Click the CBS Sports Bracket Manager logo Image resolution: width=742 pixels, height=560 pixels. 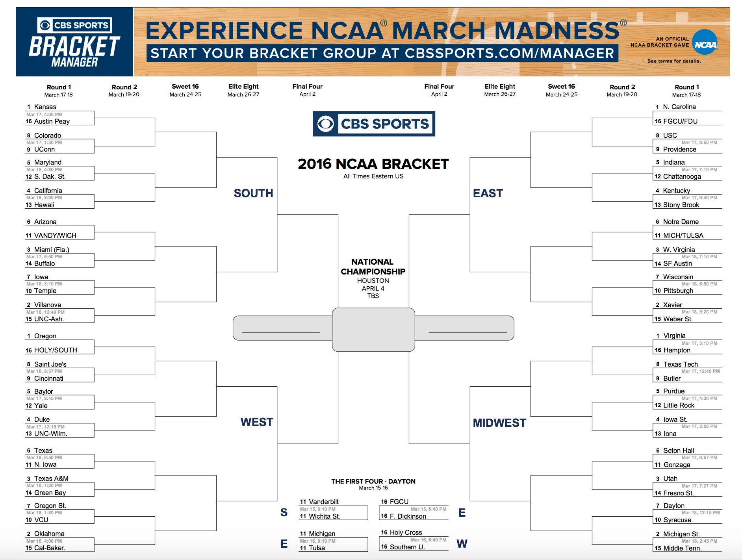(74, 42)
